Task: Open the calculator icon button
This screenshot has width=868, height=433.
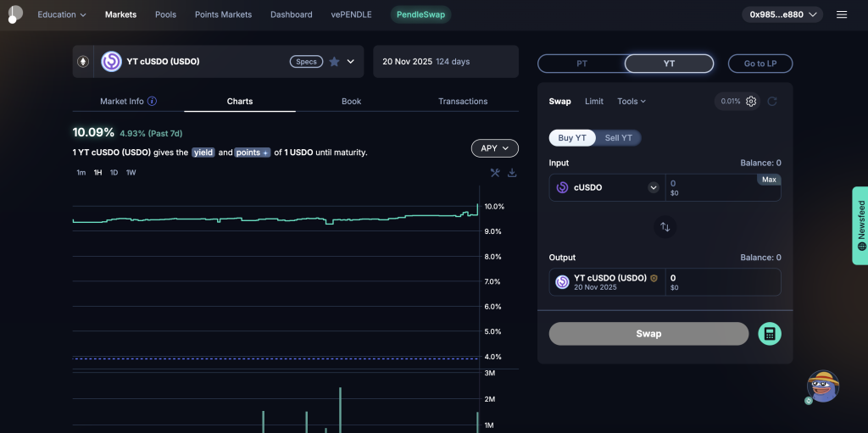Action: [x=770, y=334]
